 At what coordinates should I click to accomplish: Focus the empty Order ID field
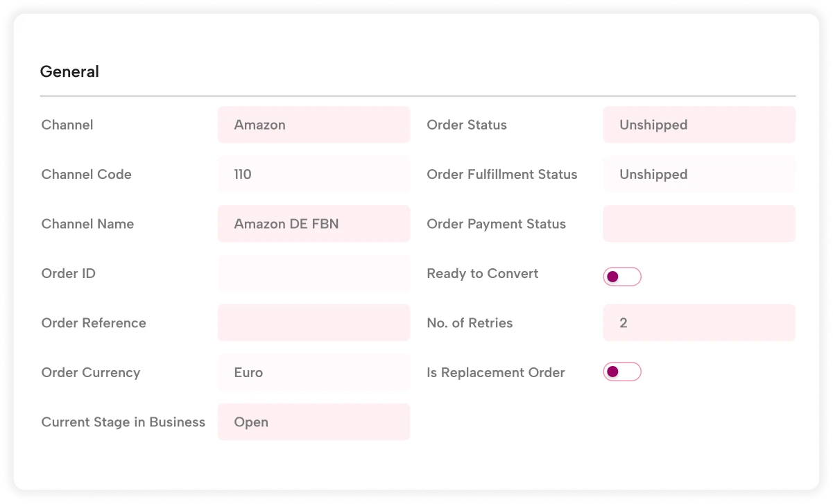[x=314, y=274]
